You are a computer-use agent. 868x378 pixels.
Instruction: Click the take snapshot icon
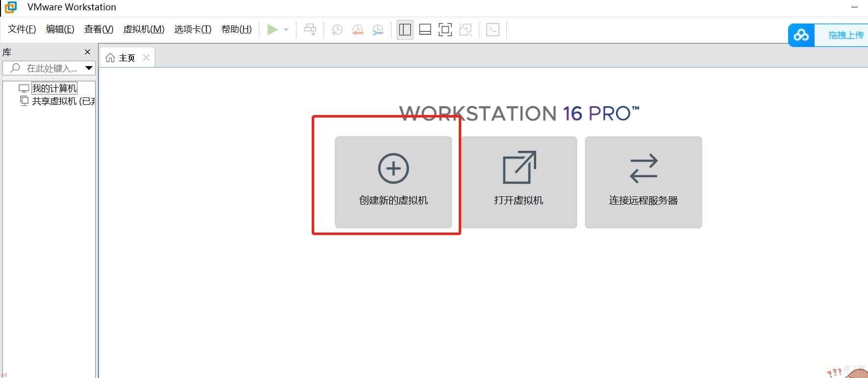click(337, 30)
